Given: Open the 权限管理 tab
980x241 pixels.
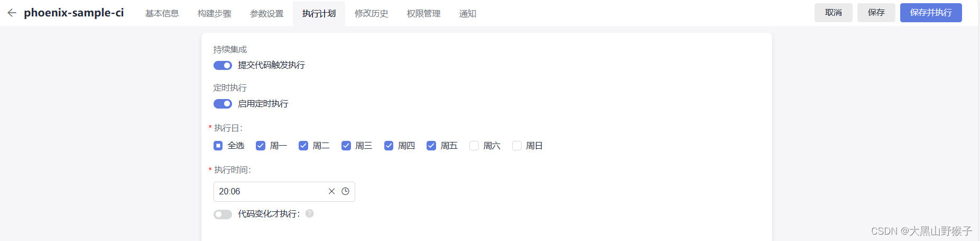Looking at the screenshot, I should [x=424, y=14].
